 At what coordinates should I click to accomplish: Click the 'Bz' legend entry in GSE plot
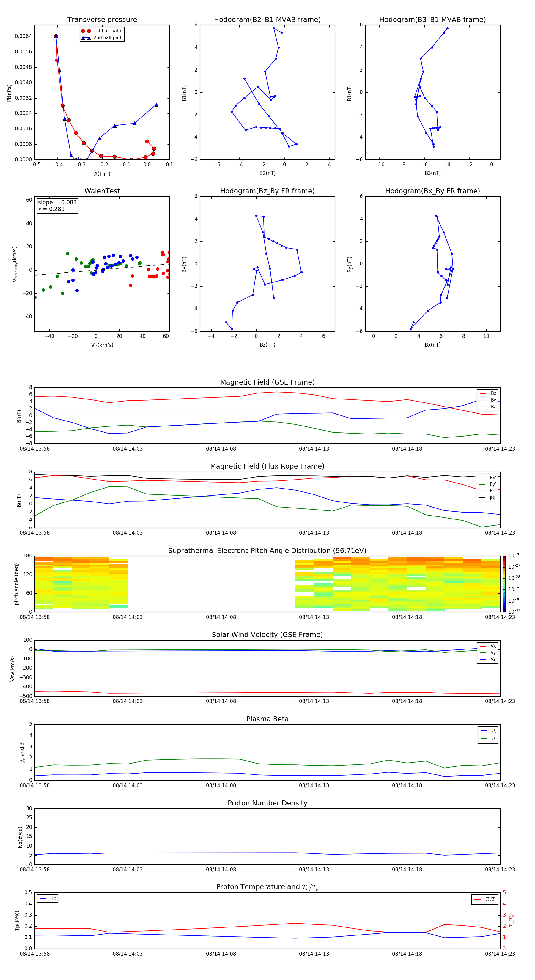[488, 407]
